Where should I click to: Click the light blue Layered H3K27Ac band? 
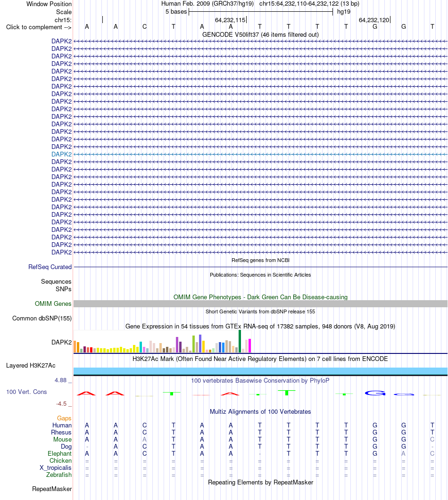coord(260,371)
